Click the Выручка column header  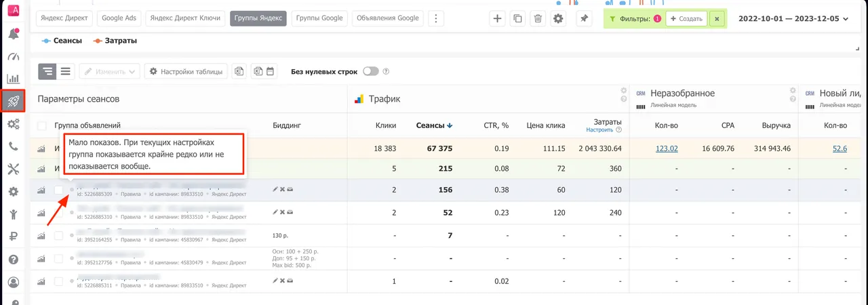(x=775, y=125)
